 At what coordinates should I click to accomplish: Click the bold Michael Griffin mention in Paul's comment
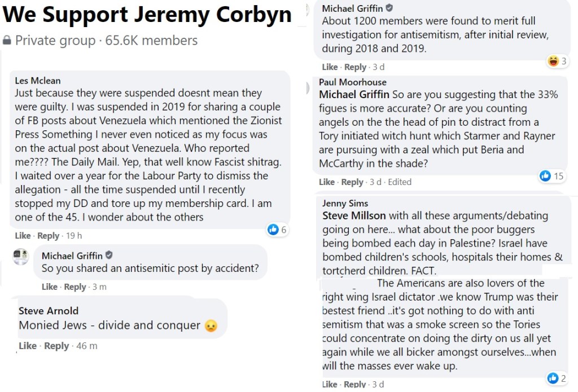pos(354,94)
